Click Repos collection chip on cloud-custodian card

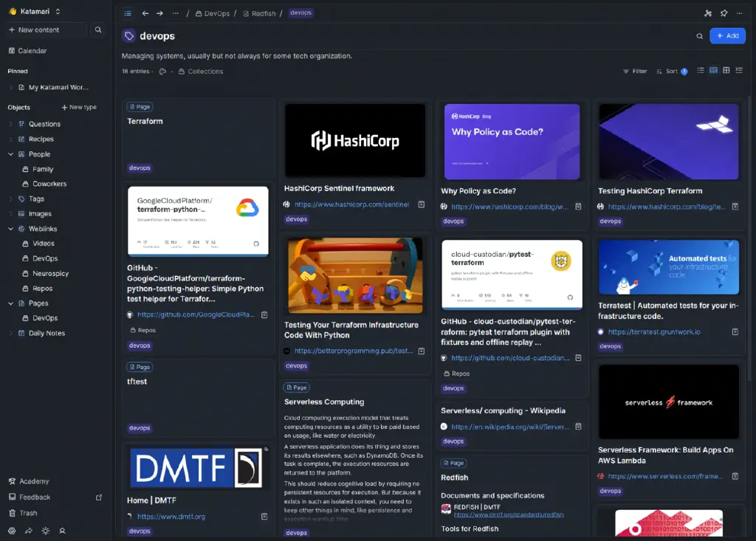tap(456, 373)
